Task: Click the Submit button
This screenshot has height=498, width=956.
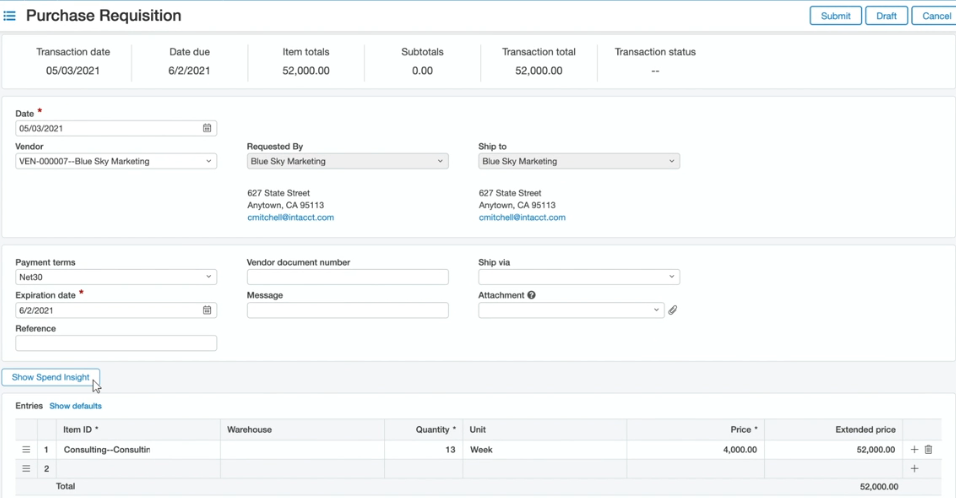Action: point(835,16)
